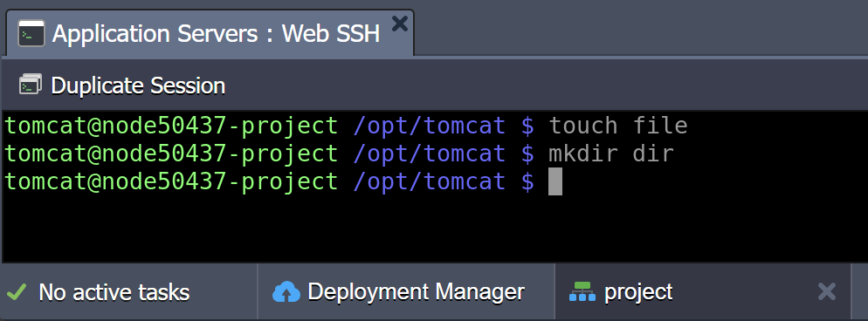Screen dimensions: 868x321
Task: Click the Deployment Manager cloud upload icon
Action: pos(286,291)
